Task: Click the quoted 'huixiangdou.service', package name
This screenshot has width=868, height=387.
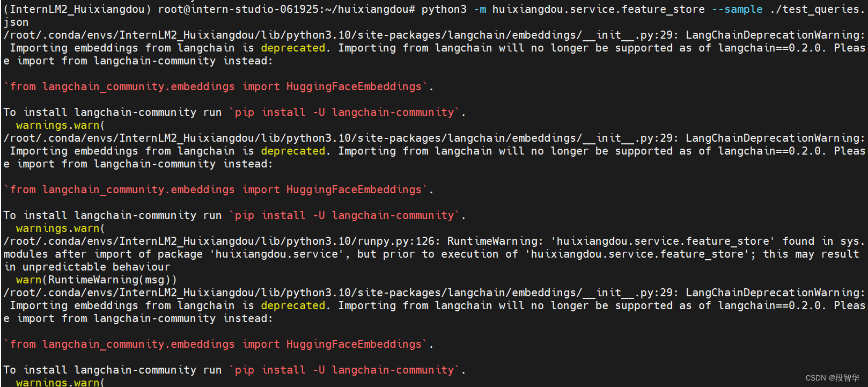Action: (279, 254)
